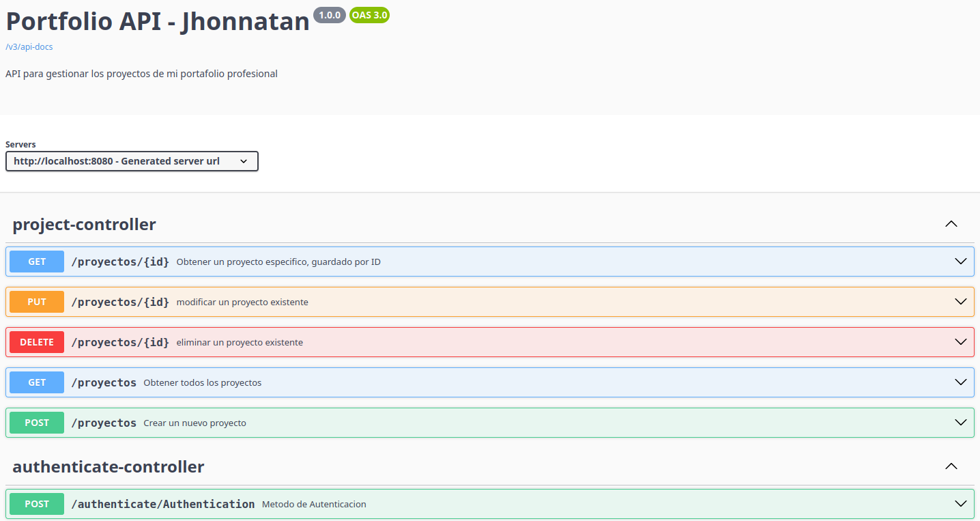Click the orange PUT method badge
This screenshot has height=521, width=980.
click(37, 302)
